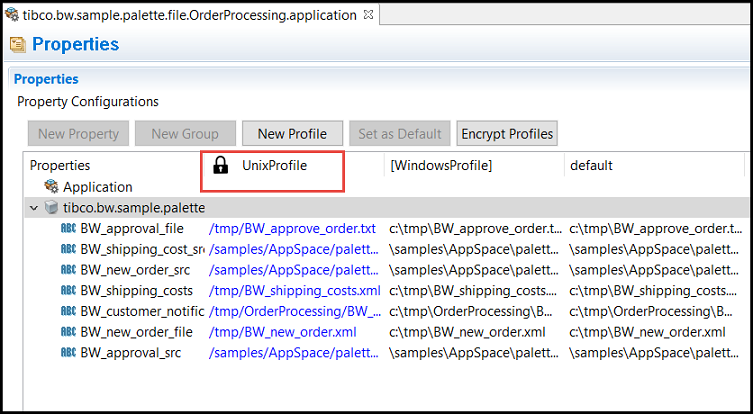Click the ABC icon for BW_approve_file
The width and height of the screenshot is (753, 414).
click(69, 229)
